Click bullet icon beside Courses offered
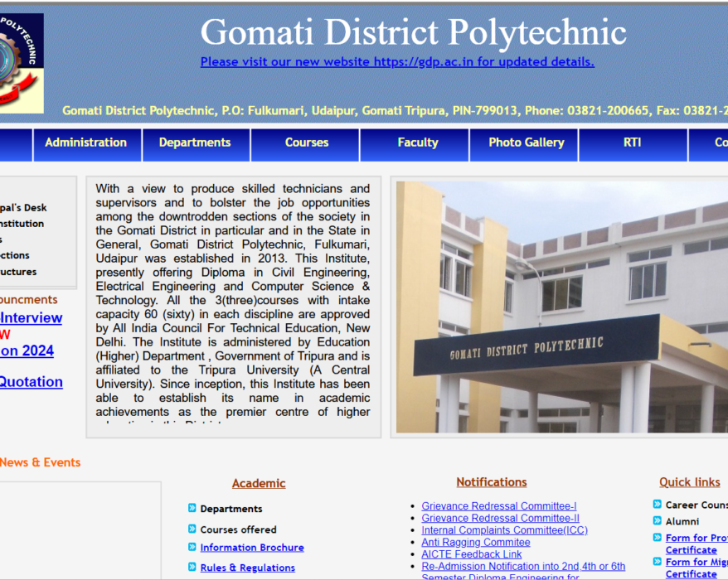The height and width of the screenshot is (580, 728). click(192, 529)
